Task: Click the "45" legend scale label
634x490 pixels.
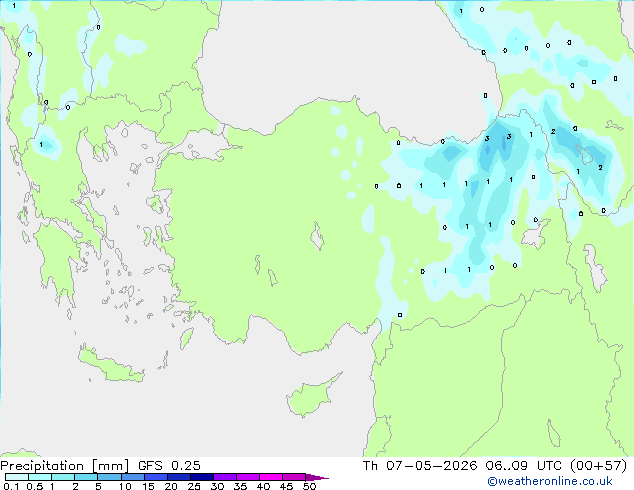Action: click(x=287, y=486)
